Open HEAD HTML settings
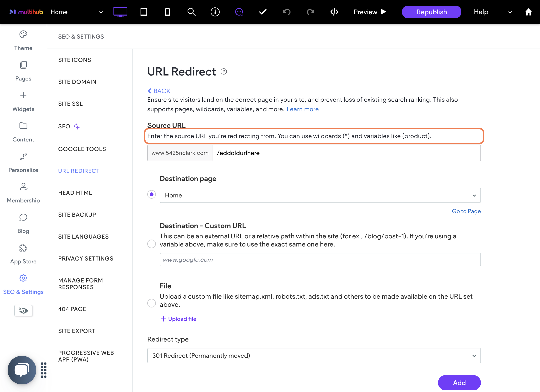Screen dimensions: 540x392 pos(75,193)
